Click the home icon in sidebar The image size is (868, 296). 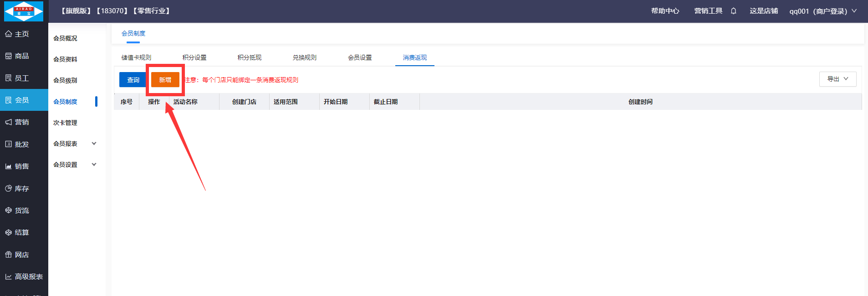point(8,34)
